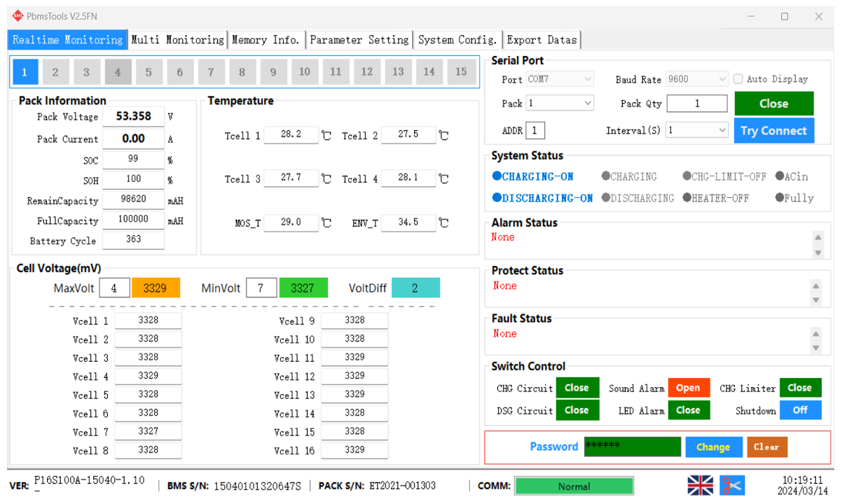The image size is (842, 504).
Task: Click the orange MaxVolt color indicator
Action: point(156,287)
